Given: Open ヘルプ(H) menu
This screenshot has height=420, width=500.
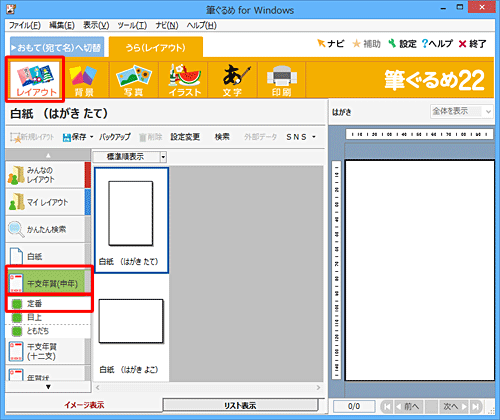Looking at the screenshot, I should (201, 25).
